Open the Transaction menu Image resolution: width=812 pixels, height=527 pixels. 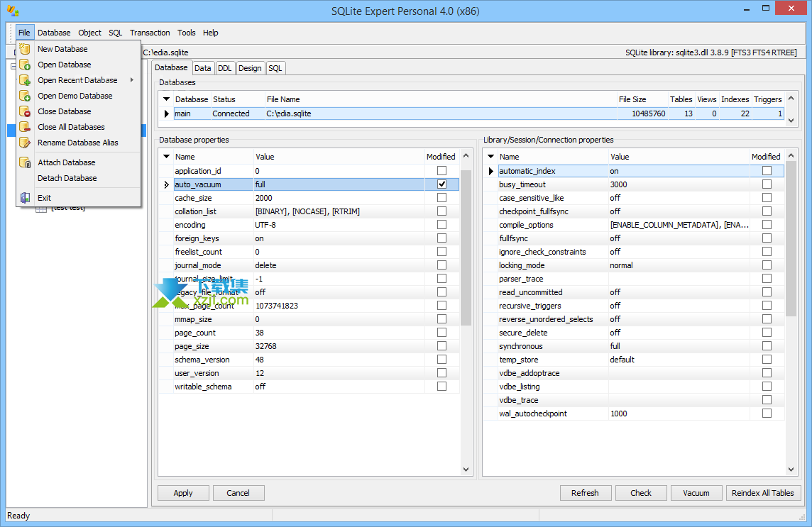tap(150, 33)
